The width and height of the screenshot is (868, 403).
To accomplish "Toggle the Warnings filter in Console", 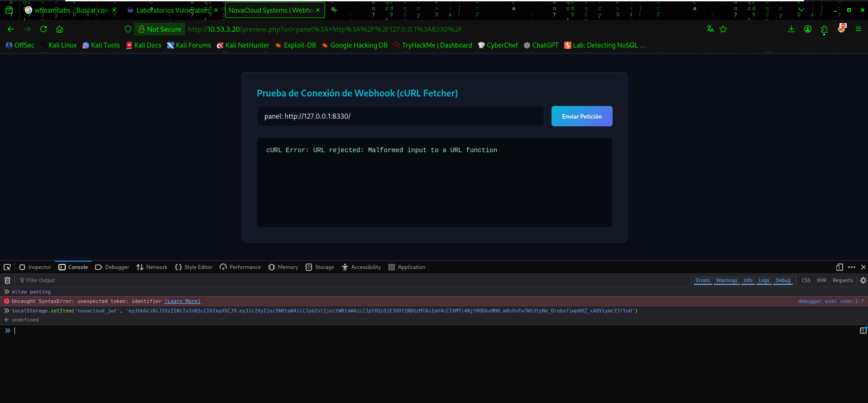I will (x=727, y=280).
